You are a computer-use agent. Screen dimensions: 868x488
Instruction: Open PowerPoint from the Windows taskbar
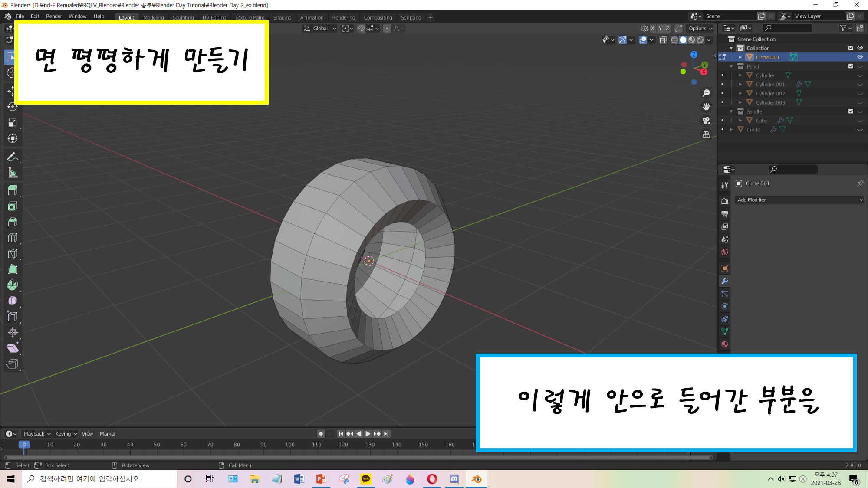(321, 479)
